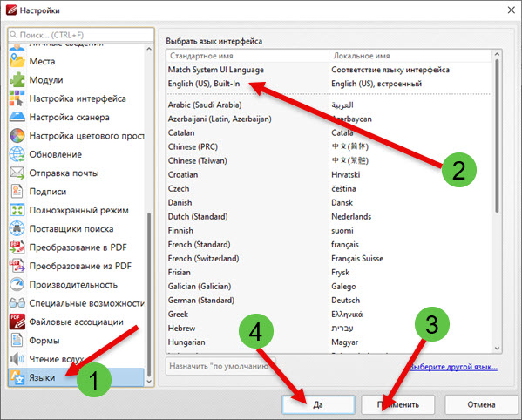Follow the Выберите другой язык link

(453, 367)
